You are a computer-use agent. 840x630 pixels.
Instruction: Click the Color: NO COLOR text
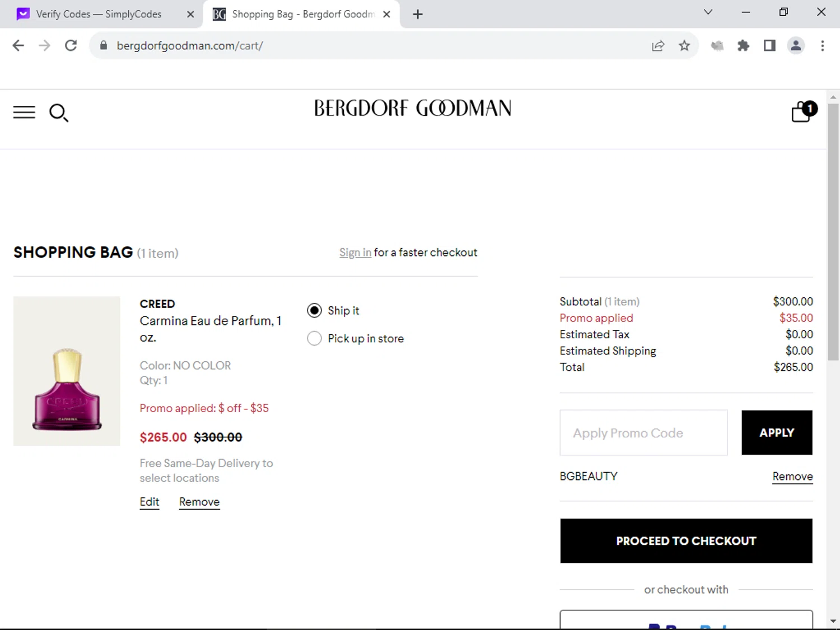[x=185, y=366]
